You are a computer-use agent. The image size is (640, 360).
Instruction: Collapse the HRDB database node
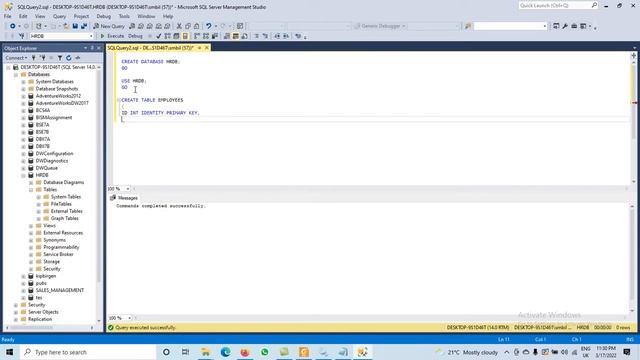coord(24,175)
